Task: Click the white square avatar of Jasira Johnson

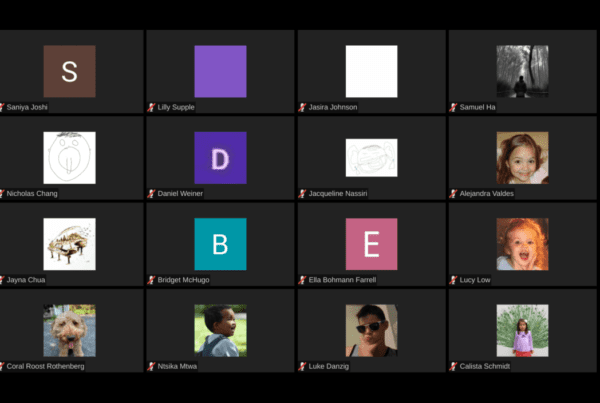Action: 371,71
